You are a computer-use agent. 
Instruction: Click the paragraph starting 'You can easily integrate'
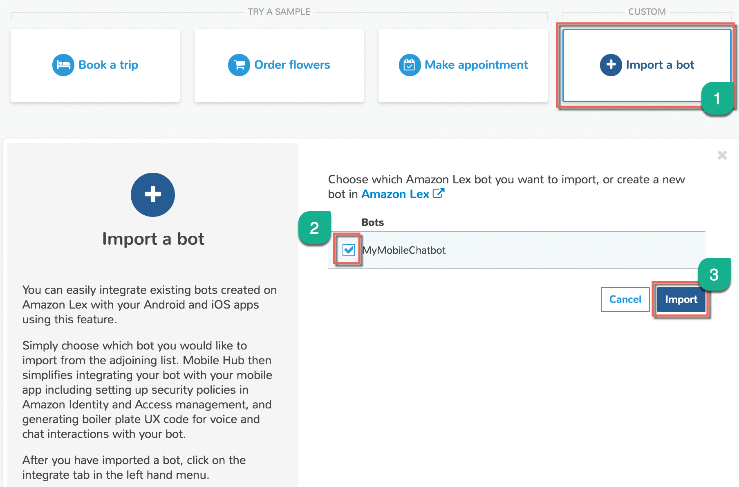pos(149,305)
